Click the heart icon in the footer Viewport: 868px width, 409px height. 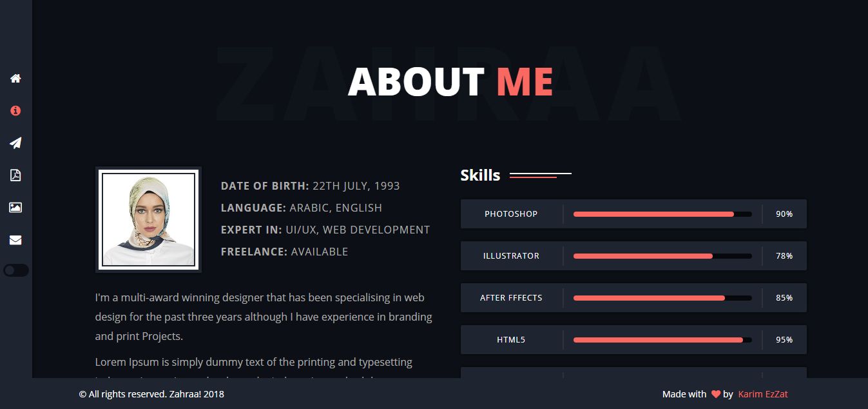coord(715,394)
